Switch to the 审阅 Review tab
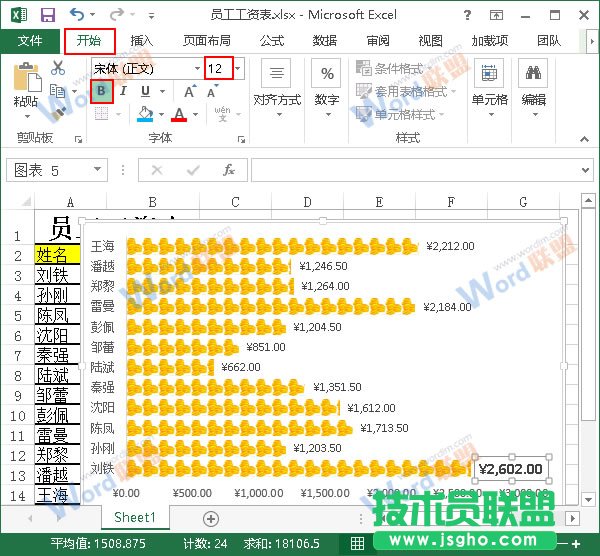 click(x=378, y=41)
